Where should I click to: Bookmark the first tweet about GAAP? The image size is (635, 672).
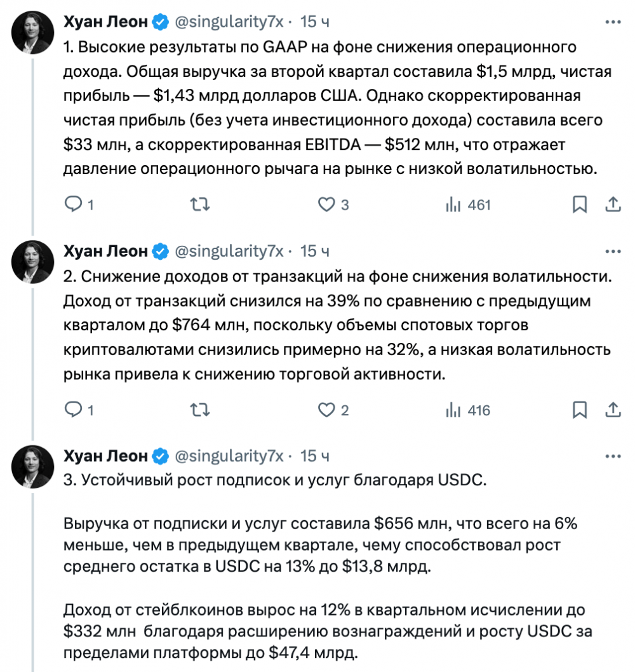[x=579, y=205]
